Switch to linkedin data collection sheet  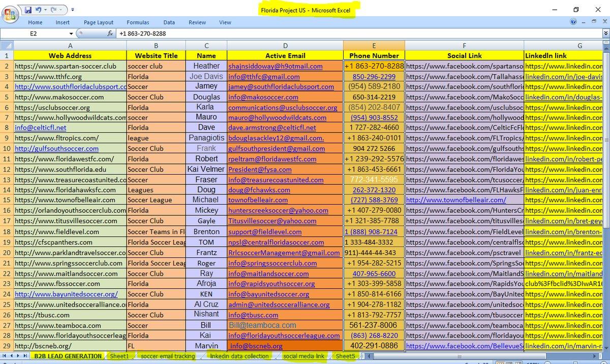click(239, 356)
